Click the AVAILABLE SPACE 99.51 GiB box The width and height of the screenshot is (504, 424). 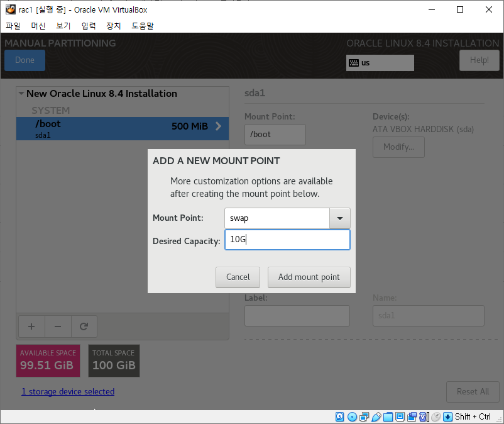click(x=48, y=360)
